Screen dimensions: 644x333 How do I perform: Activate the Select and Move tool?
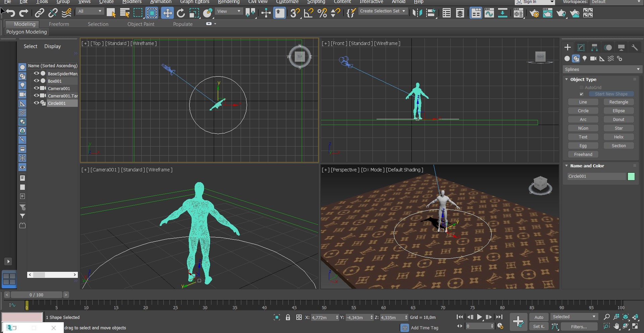click(x=167, y=13)
